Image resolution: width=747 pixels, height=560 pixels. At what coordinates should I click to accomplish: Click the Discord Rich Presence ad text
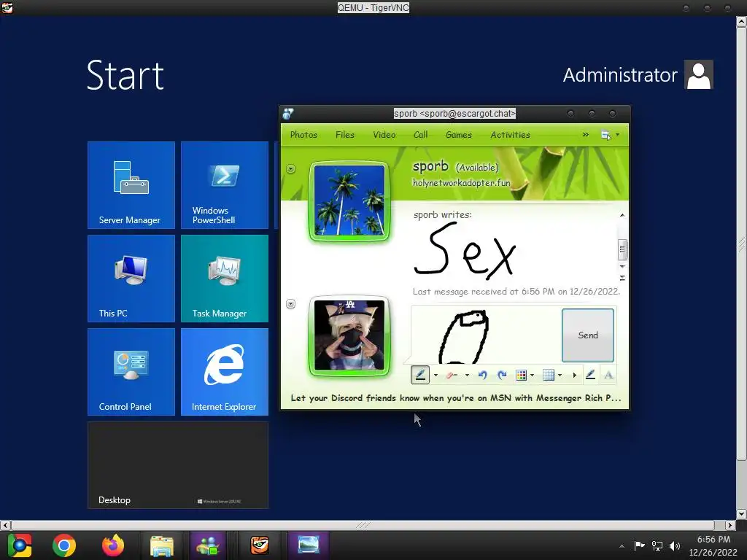455,398
